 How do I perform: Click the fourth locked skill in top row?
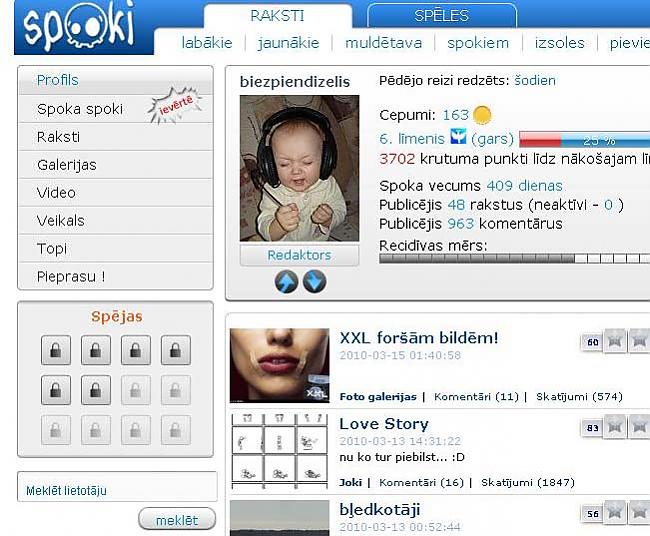click(x=176, y=350)
